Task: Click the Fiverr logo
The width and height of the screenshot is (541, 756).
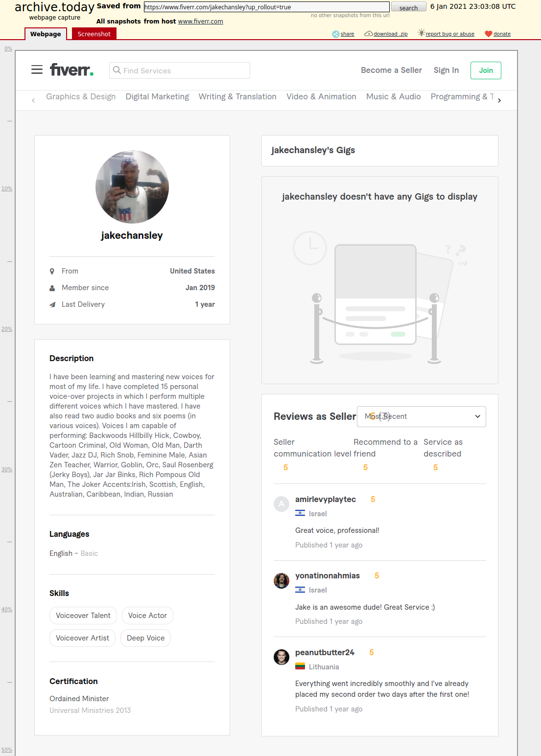Action: 71,69
